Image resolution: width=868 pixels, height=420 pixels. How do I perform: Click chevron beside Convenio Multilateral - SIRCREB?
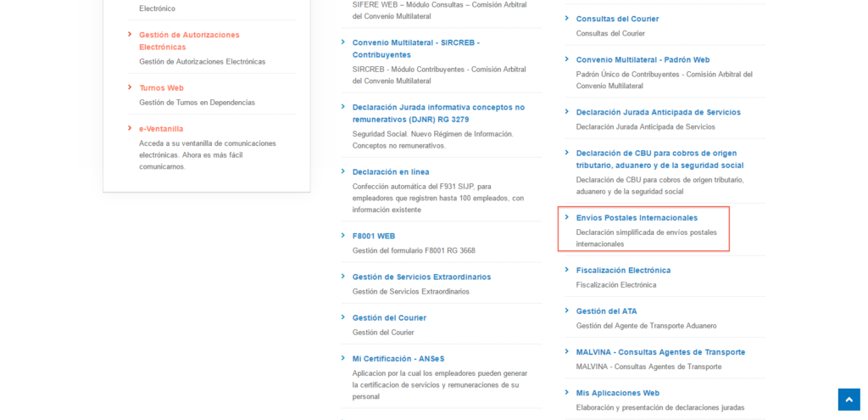343,42
